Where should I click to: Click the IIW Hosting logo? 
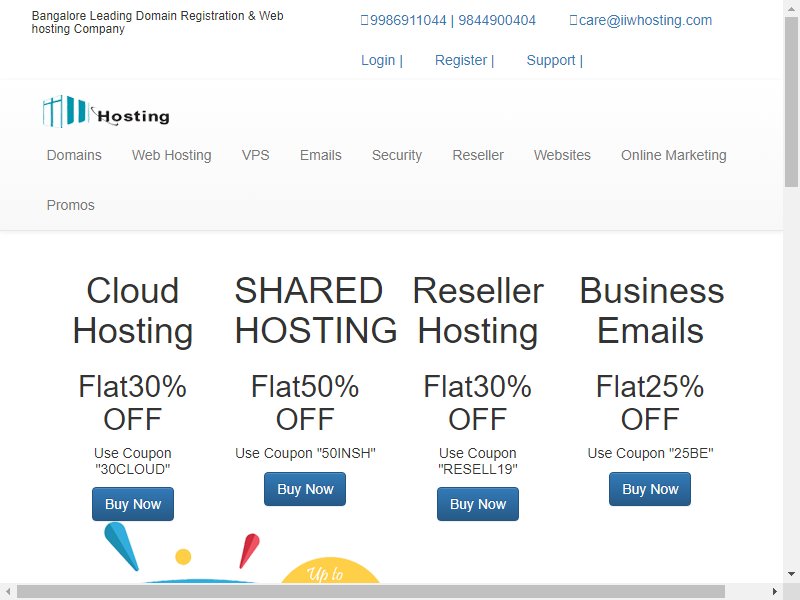[x=106, y=112]
